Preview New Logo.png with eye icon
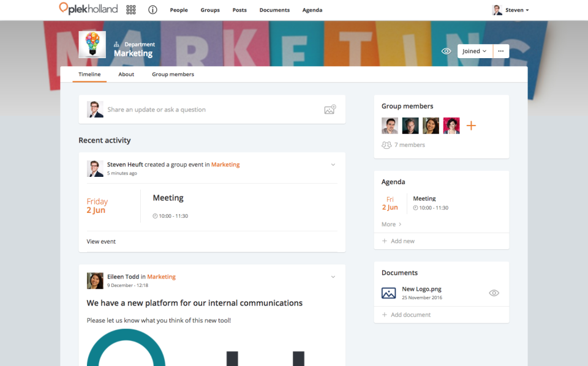 click(494, 293)
